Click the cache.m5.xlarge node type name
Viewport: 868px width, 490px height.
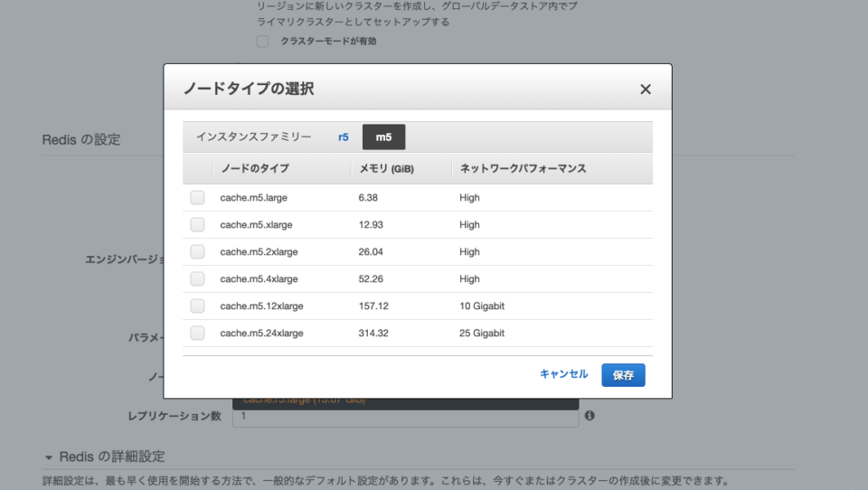tap(256, 225)
